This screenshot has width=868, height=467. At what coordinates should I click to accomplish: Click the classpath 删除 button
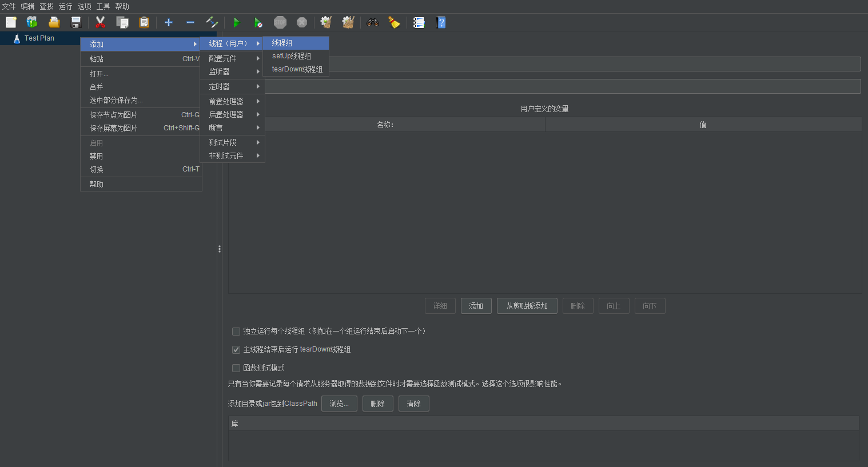[378, 404]
